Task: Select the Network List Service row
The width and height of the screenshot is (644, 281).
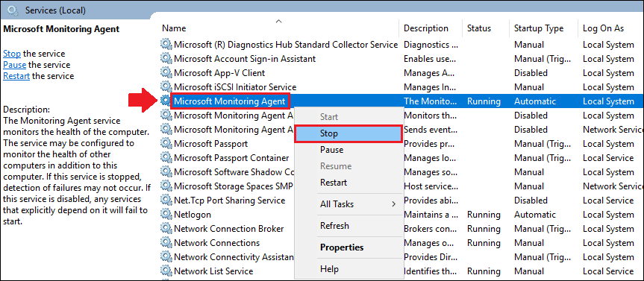Action: pyautogui.click(x=213, y=271)
